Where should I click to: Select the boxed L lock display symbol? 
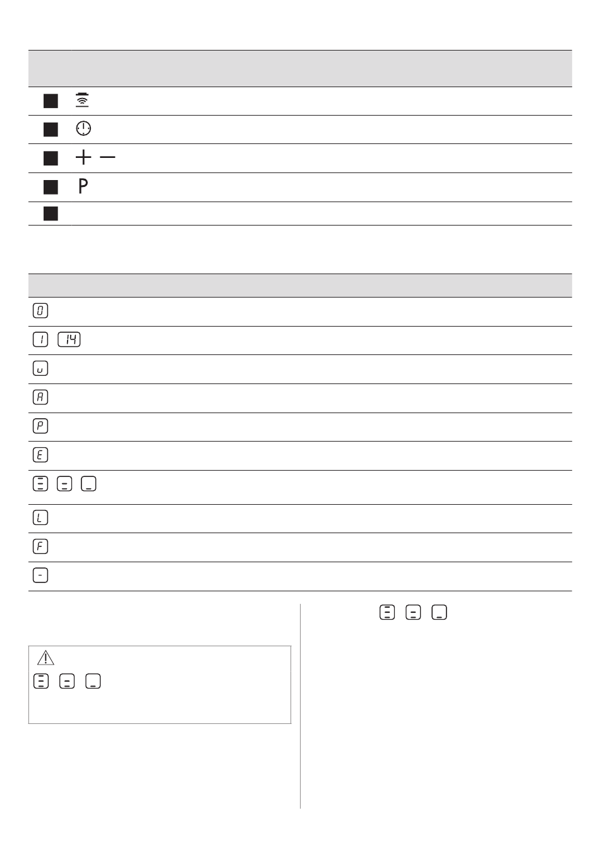pos(40,518)
